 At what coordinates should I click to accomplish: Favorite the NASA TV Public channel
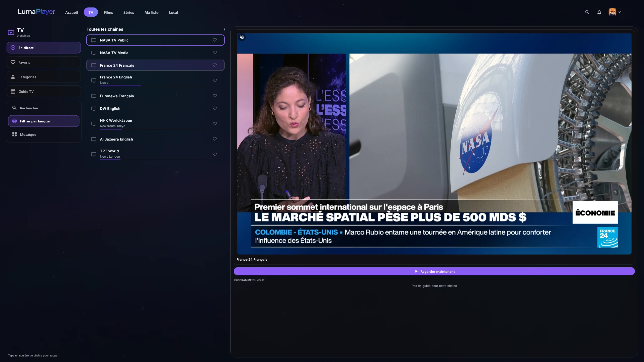tap(215, 40)
